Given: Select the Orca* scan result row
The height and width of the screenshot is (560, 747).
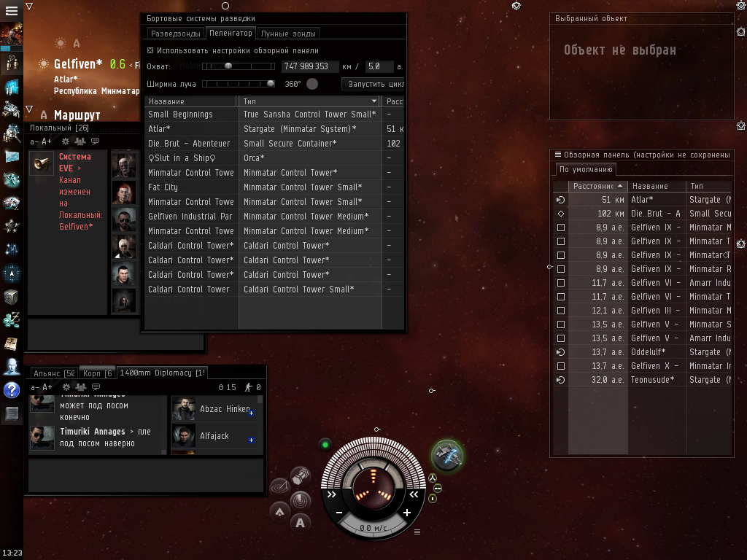Looking at the screenshot, I should [274, 157].
